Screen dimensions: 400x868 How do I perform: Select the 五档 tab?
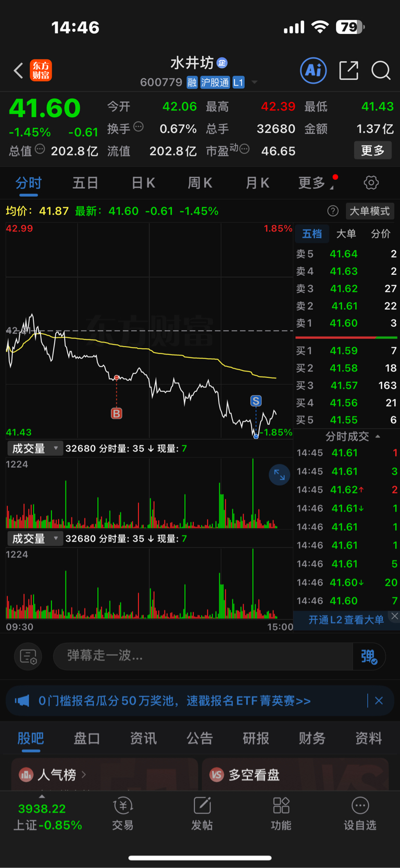click(312, 234)
